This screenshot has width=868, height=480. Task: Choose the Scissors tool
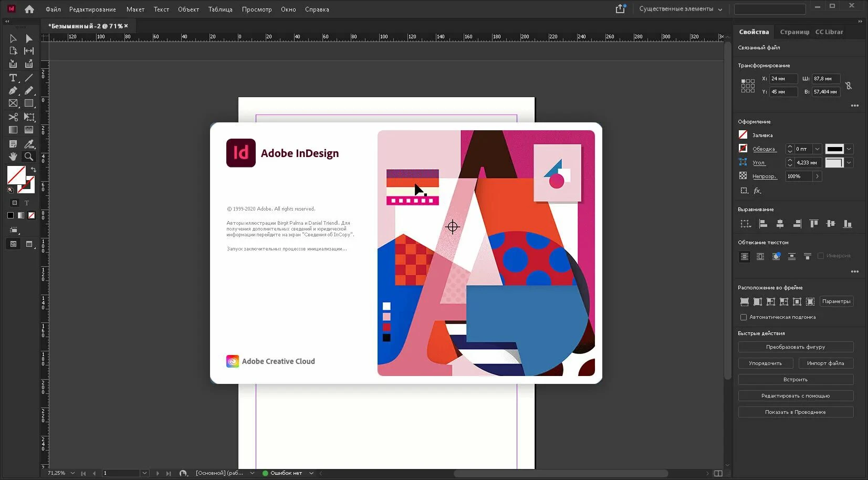pos(13,117)
